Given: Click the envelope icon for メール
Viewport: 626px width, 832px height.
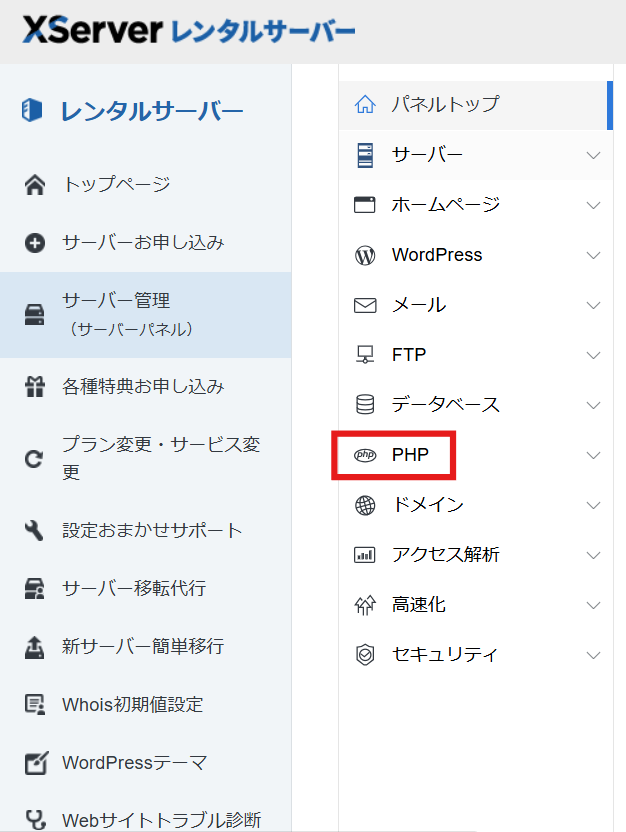Looking at the screenshot, I should (365, 305).
